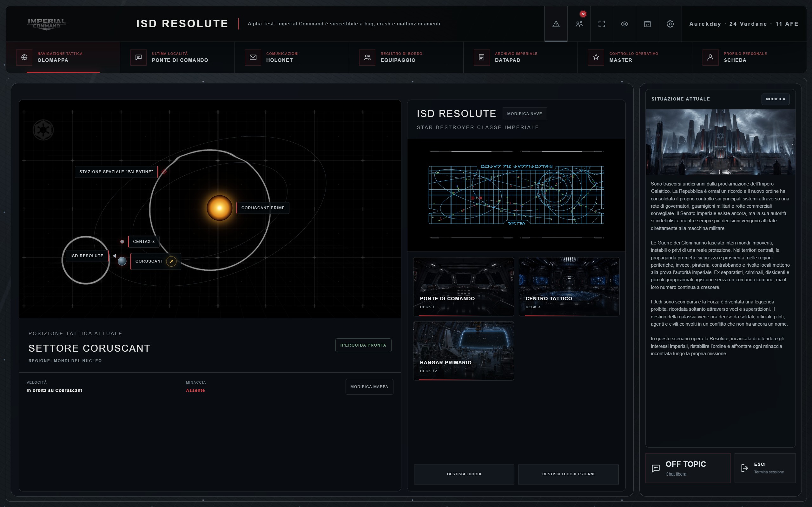This screenshot has height=507, width=812.
Task: Open the Scheda personal profile tab
Action: (749, 57)
